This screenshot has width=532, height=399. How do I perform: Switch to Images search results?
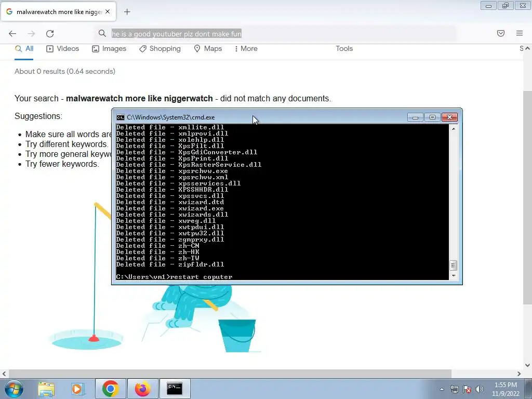pos(109,48)
